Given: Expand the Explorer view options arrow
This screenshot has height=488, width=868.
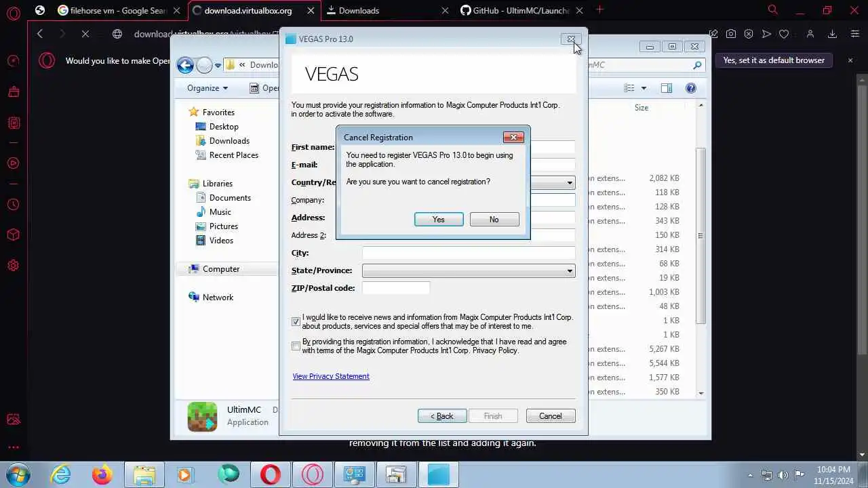Looking at the screenshot, I should tap(644, 88).
